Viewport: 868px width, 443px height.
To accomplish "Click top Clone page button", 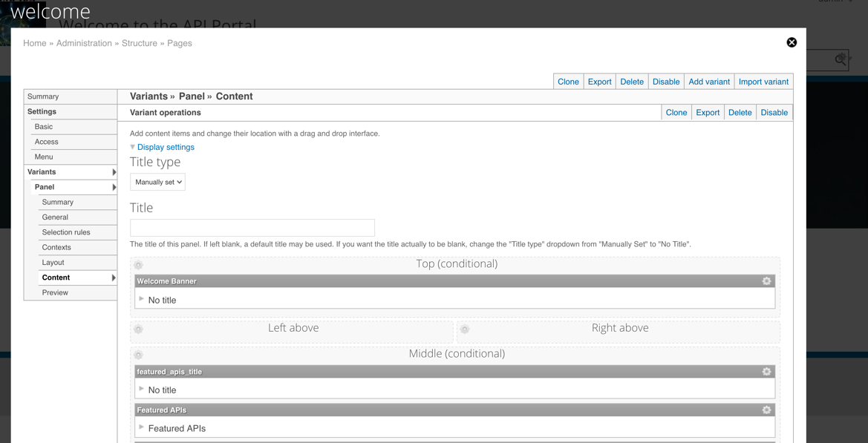I will [x=569, y=82].
